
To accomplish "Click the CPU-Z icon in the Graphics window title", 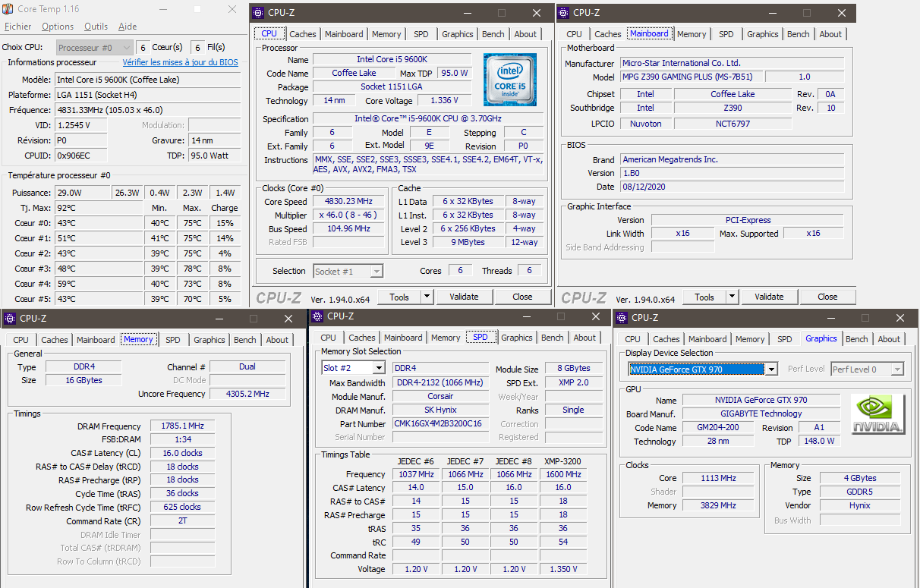I will click(x=622, y=317).
